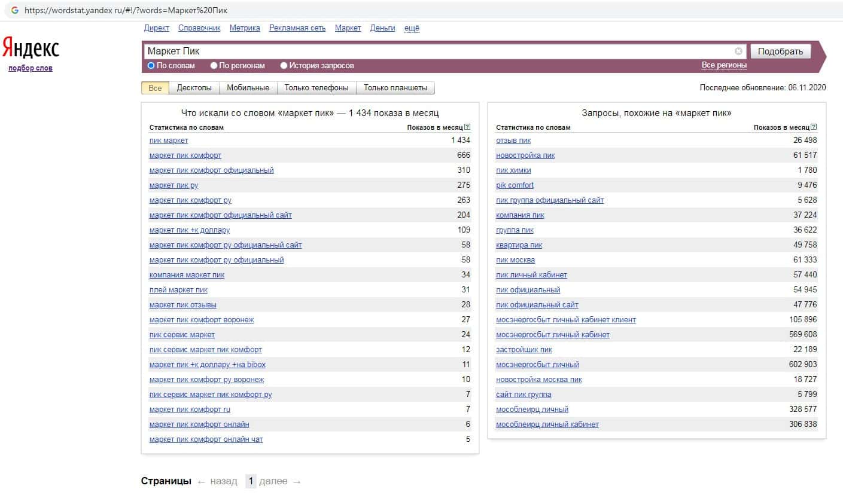This screenshot has width=843, height=504.
Task: Clear the search field with X icon
Action: coord(738,51)
